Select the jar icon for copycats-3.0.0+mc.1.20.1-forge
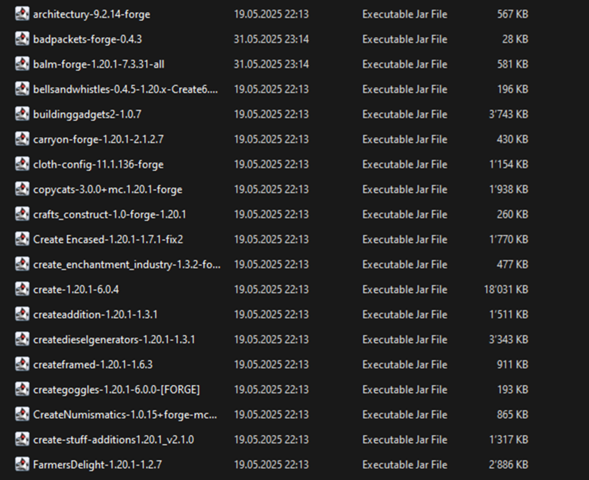Screen dimensions: 589x480 coord(22,189)
